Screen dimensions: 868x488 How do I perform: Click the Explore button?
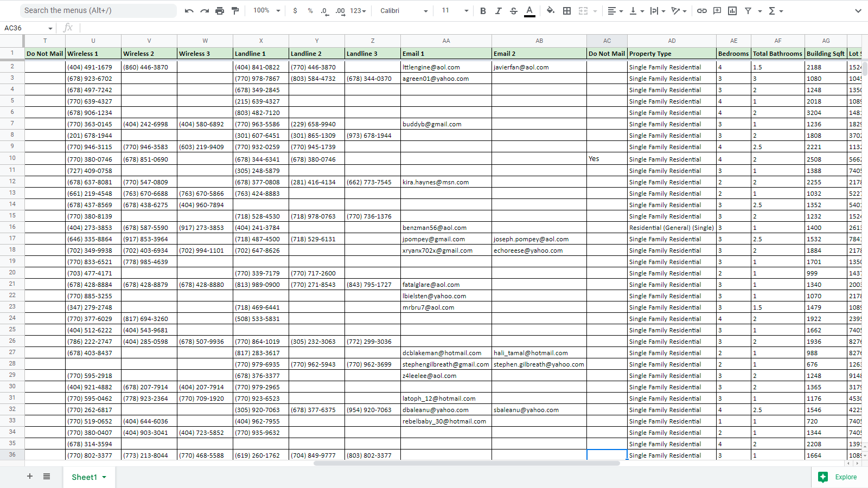click(839, 477)
